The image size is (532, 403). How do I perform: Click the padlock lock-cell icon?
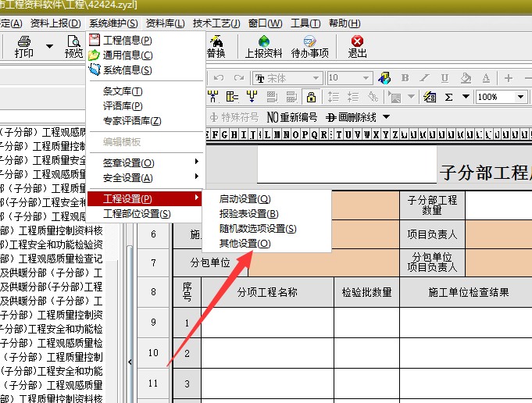coord(311,97)
